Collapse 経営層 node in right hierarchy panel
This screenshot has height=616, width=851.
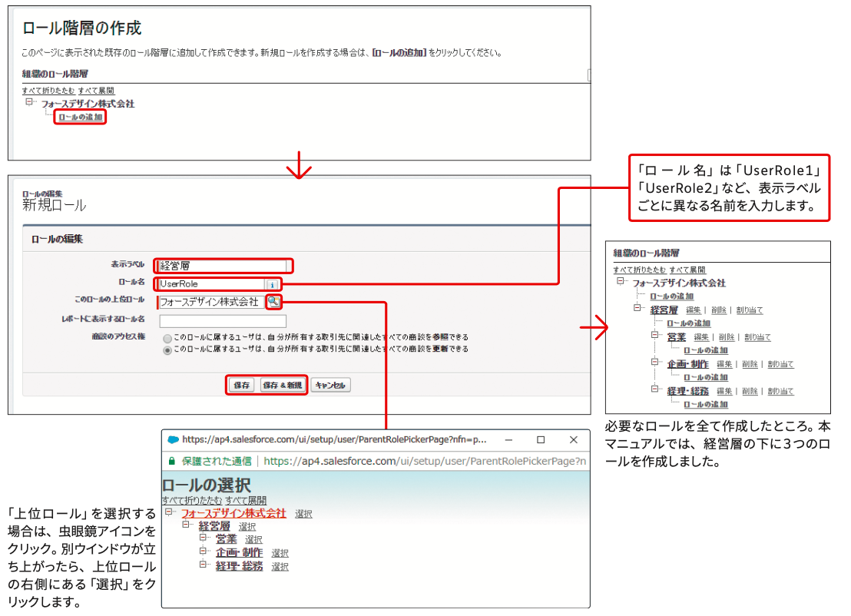(637, 308)
